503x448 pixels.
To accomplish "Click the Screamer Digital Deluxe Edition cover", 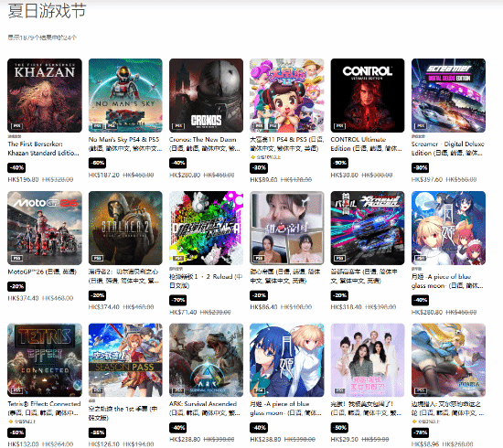I will pos(448,95).
